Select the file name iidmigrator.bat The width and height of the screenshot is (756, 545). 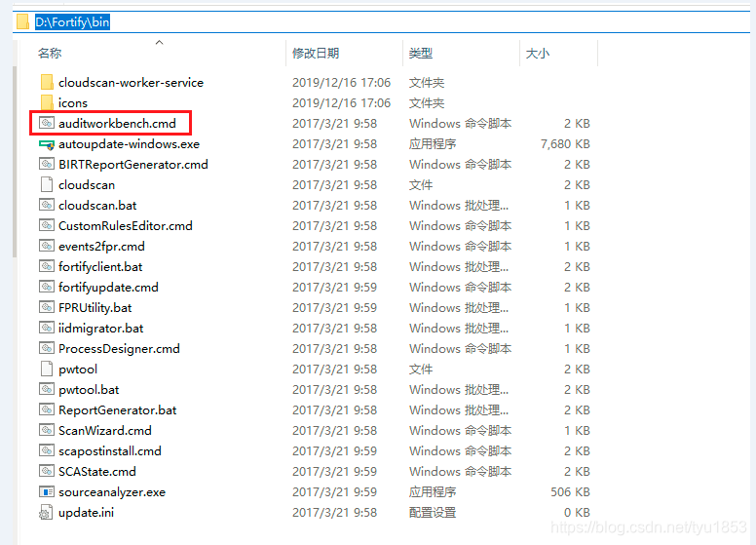pyautogui.click(x=100, y=329)
